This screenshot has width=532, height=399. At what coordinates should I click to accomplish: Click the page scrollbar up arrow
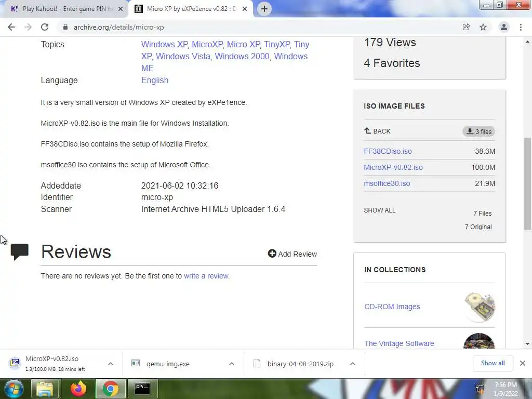pyautogui.click(x=528, y=42)
